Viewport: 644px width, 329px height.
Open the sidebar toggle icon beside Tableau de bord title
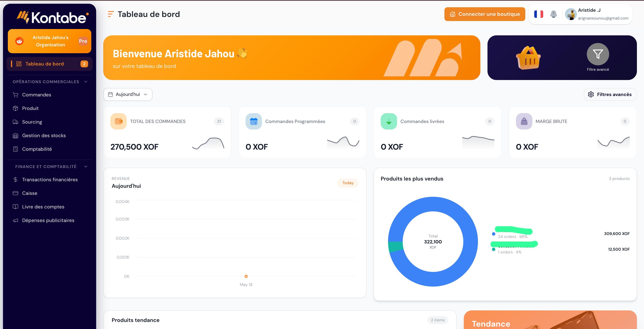click(111, 14)
